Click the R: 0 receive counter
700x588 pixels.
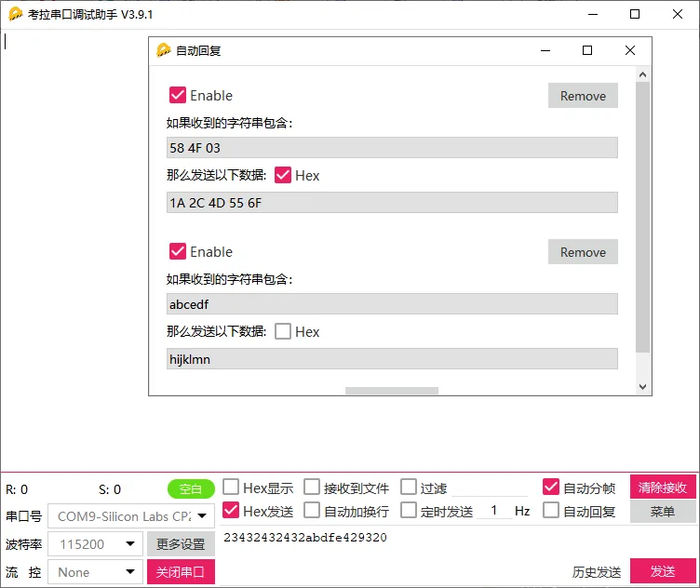(17, 489)
